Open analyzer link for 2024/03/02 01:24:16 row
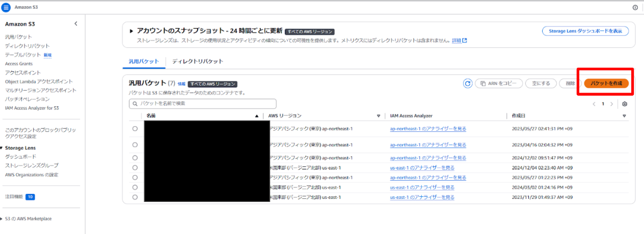This screenshot has height=234, width=644. pyautogui.click(x=422, y=187)
